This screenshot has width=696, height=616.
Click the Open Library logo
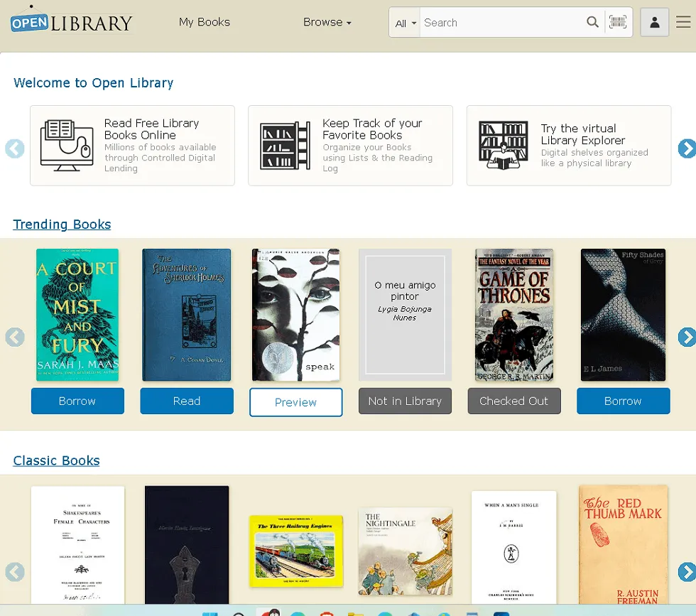point(71,21)
